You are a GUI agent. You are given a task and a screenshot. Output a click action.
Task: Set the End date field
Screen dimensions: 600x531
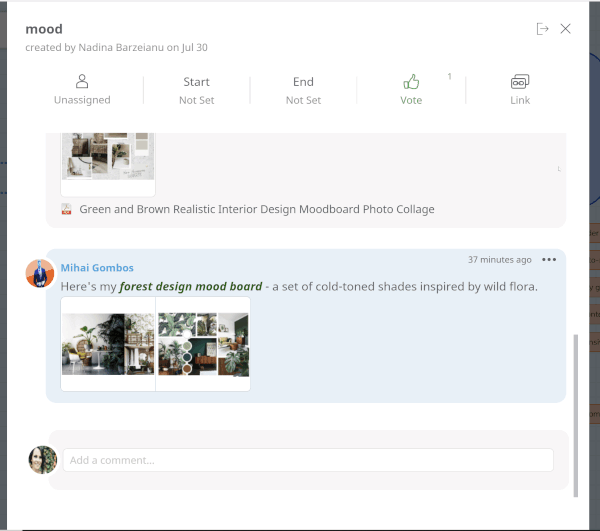(x=303, y=90)
